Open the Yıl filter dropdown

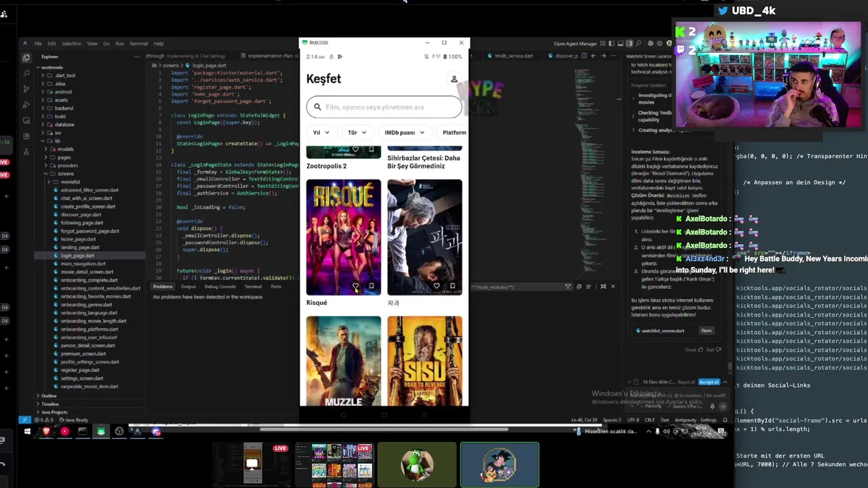[321, 133]
